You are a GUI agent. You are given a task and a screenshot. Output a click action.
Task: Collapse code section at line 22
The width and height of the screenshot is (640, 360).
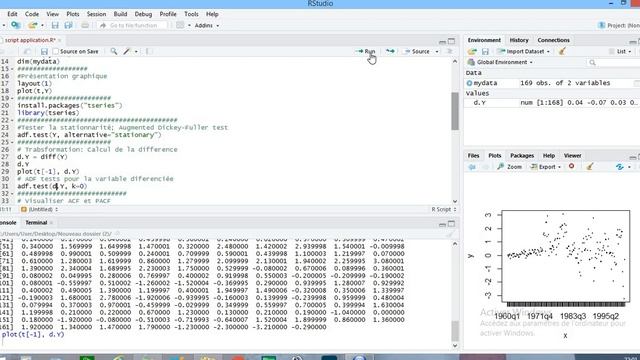click(13, 120)
